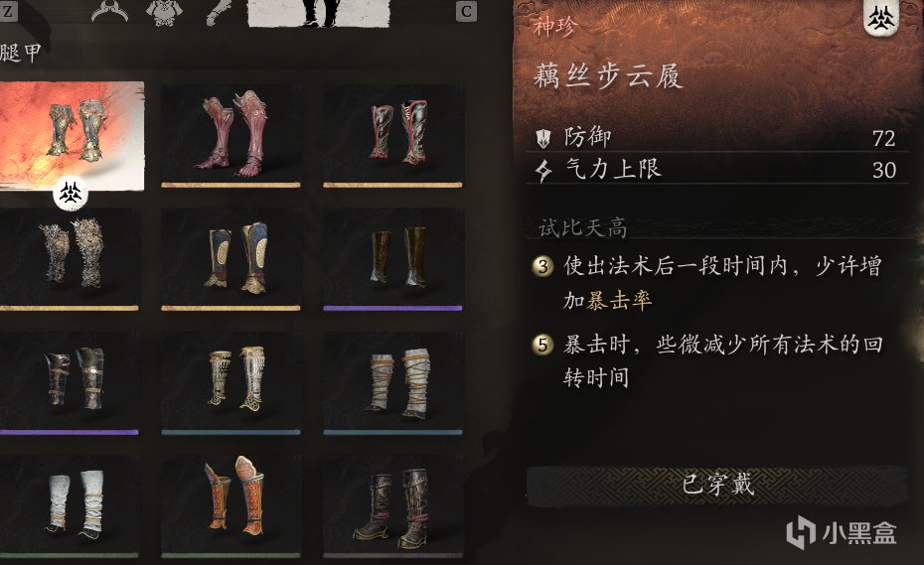Click the 已穿戴 equipped button
This screenshot has height=565, width=924.
(716, 486)
